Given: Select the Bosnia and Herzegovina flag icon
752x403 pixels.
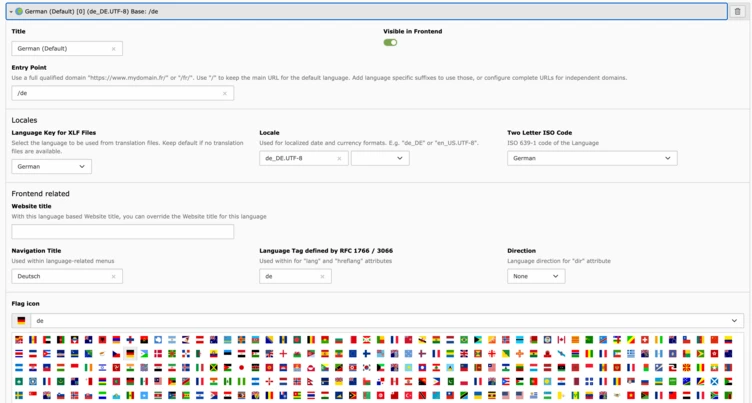Looking at the screenshot, I should click(269, 340).
